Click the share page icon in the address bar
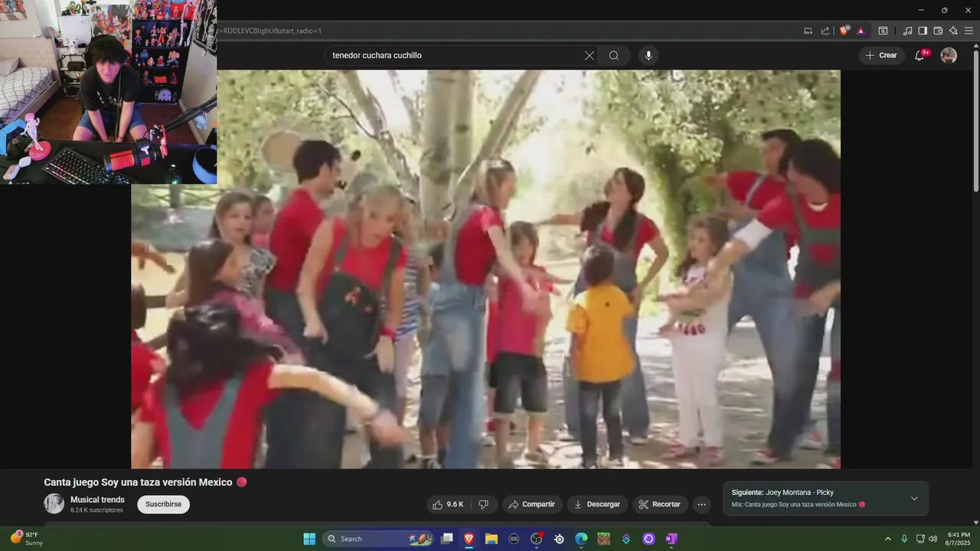 pos(825,31)
